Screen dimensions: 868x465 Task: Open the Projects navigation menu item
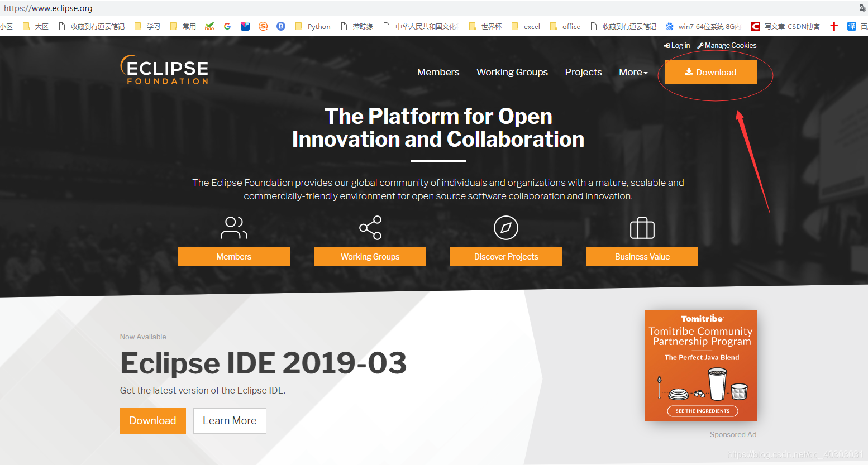point(584,72)
